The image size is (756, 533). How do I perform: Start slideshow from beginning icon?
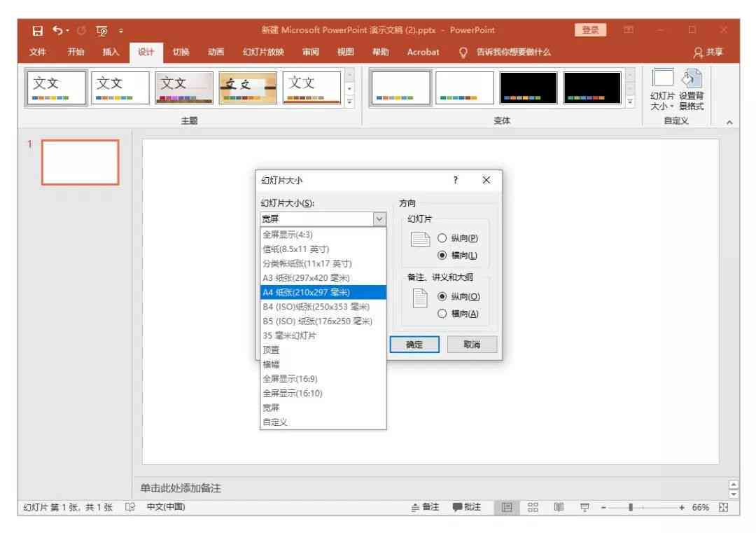point(101,30)
